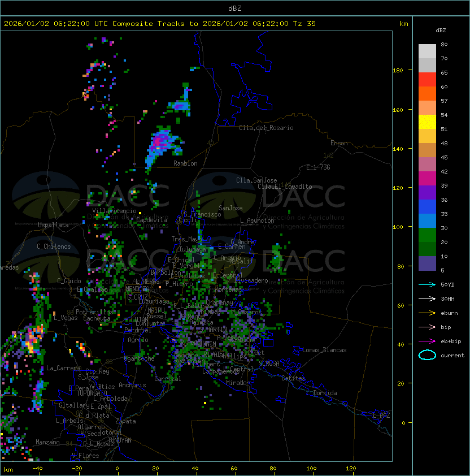Select the pink bip arrow legend symbol
This screenshot has width=470, height=476.
click(x=427, y=327)
